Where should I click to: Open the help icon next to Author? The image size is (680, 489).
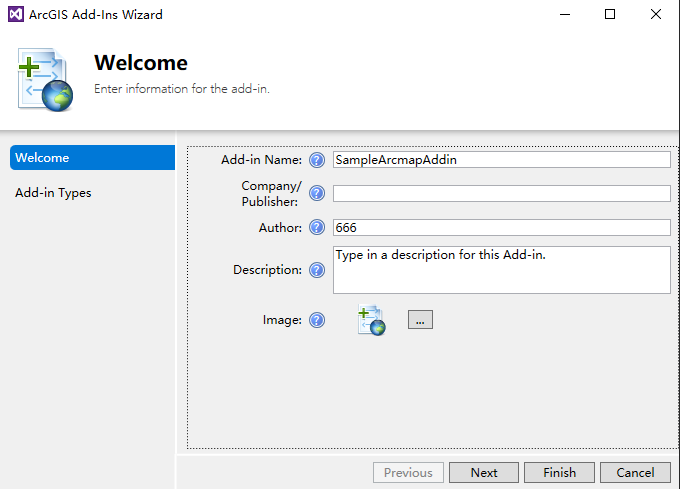pos(317,227)
